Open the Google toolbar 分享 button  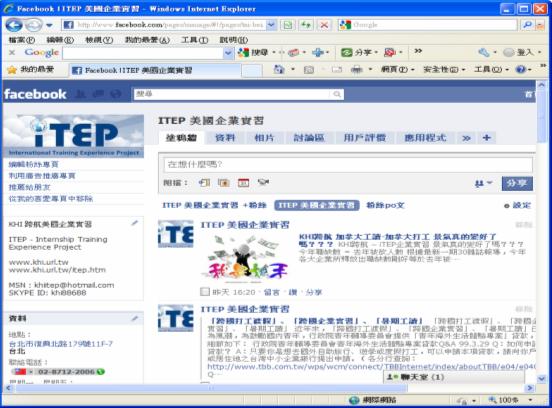click(356, 53)
